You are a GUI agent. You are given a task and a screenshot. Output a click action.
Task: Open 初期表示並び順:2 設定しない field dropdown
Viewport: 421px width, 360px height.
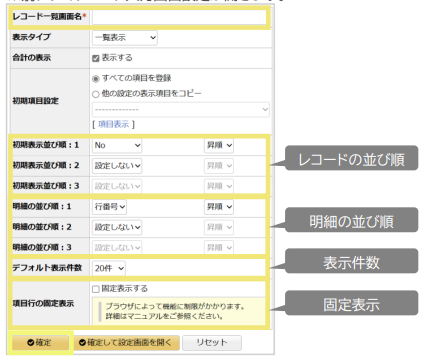coord(117,166)
